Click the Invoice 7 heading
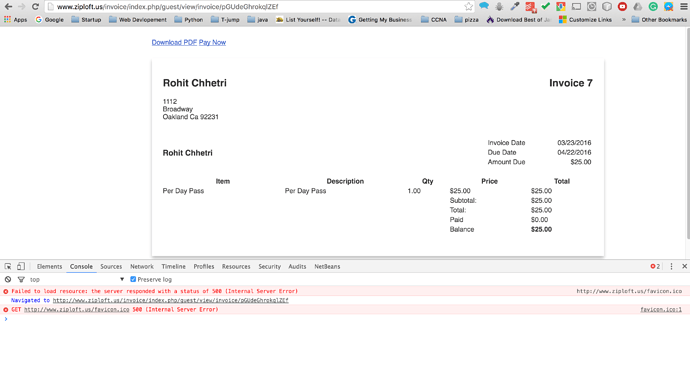 (x=571, y=83)
